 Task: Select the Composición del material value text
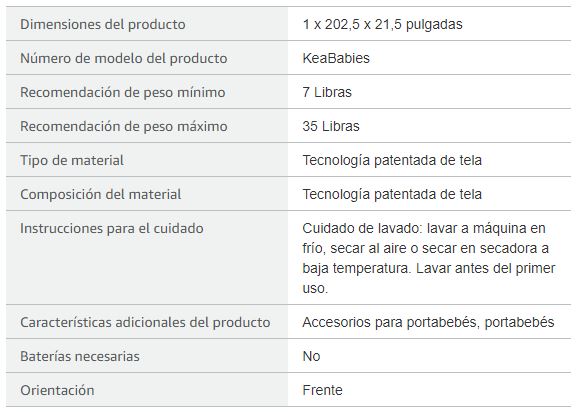click(392, 194)
